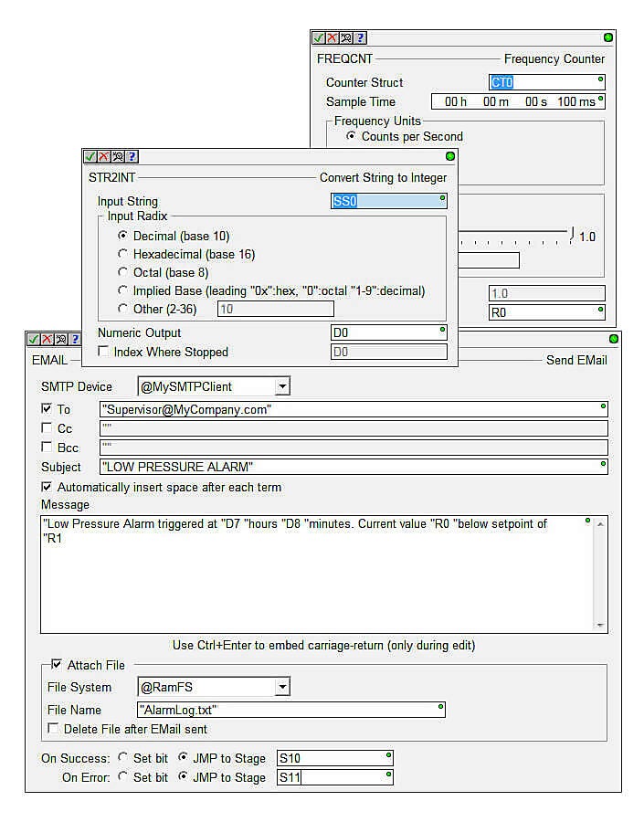
Task: Click the File Name field AlarmLog.txt
Action: pyautogui.click(x=291, y=710)
